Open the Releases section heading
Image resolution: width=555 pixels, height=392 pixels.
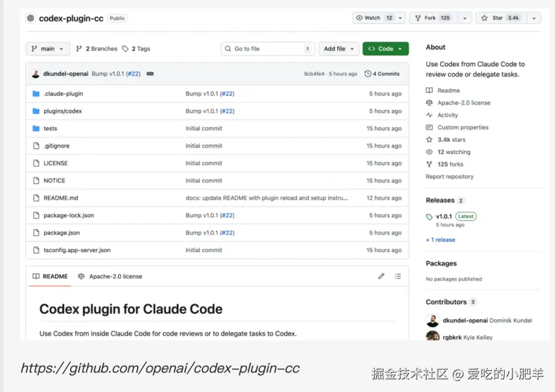coord(445,200)
